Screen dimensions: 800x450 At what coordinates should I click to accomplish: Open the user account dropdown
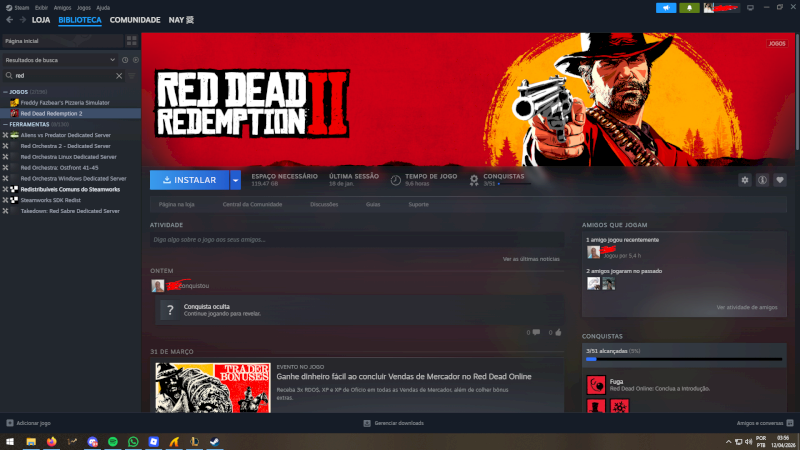pos(721,8)
